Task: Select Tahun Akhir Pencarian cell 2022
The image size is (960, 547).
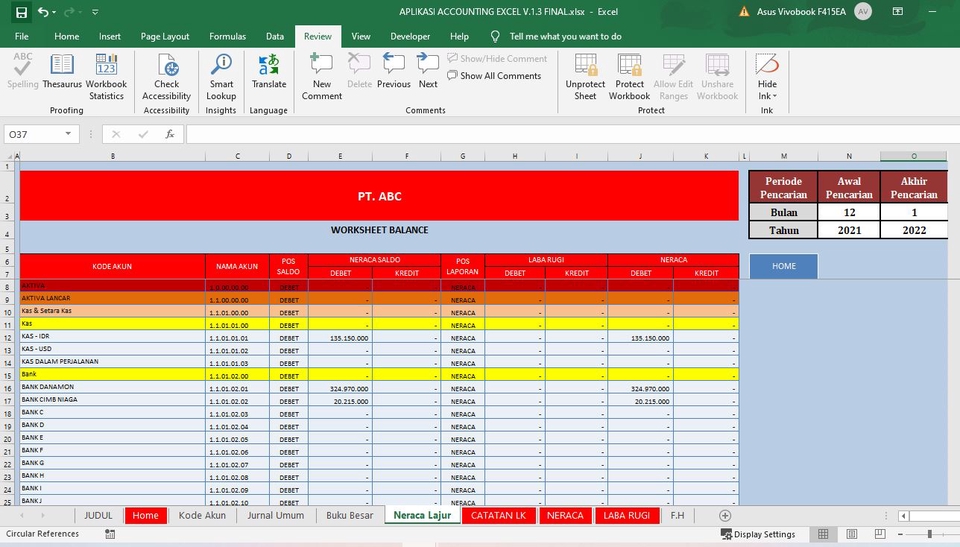Action: click(913, 230)
